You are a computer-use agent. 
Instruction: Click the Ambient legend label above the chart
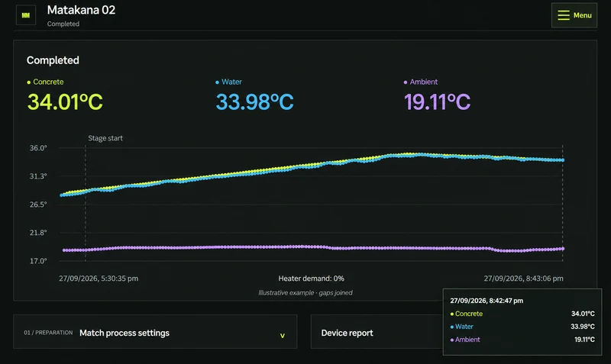point(421,82)
